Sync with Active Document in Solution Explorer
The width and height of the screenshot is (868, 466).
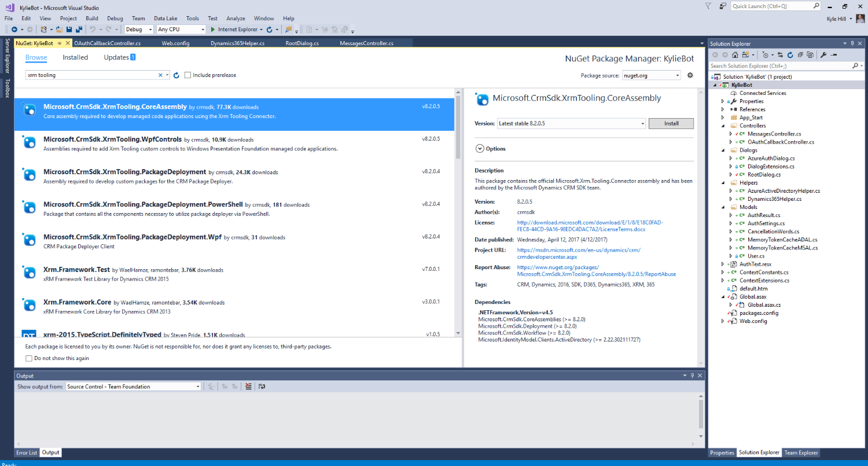(780, 55)
